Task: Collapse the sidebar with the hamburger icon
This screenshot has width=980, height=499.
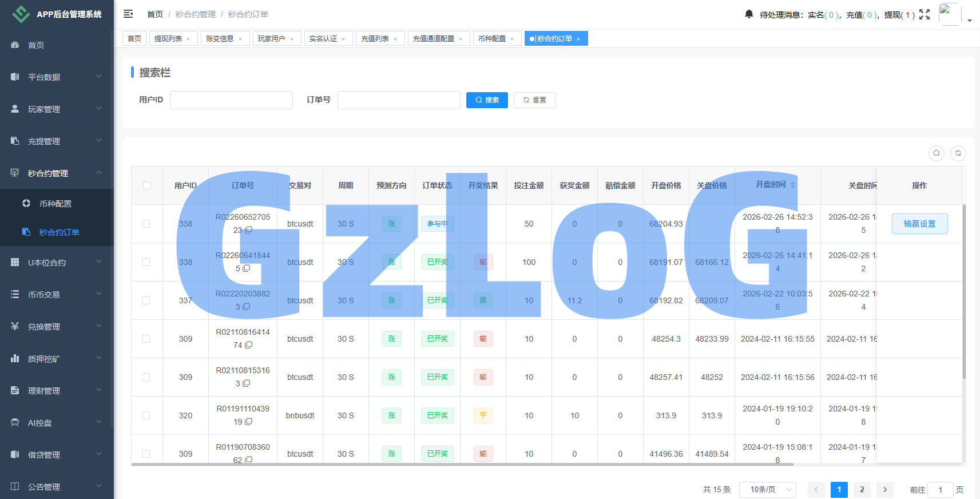Action: pyautogui.click(x=128, y=14)
